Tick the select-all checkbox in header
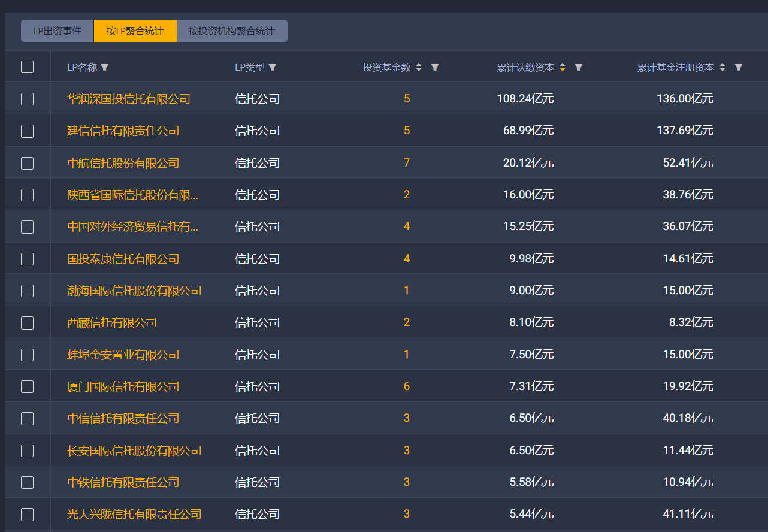768x532 pixels. pos(27,67)
